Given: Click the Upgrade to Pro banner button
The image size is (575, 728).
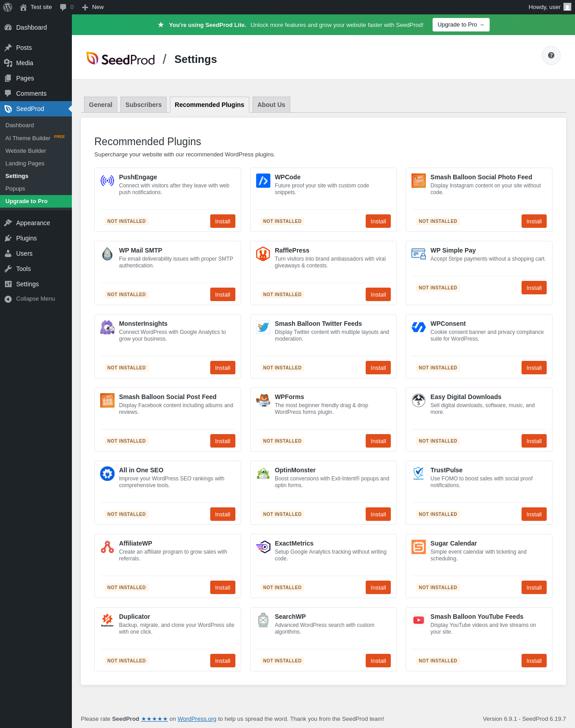Looking at the screenshot, I should pyautogui.click(x=461, y=25).
